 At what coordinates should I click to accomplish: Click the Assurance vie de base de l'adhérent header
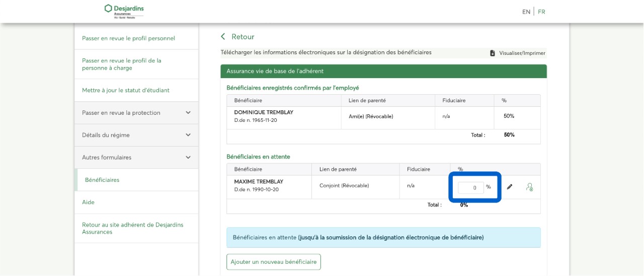[275, 71]
